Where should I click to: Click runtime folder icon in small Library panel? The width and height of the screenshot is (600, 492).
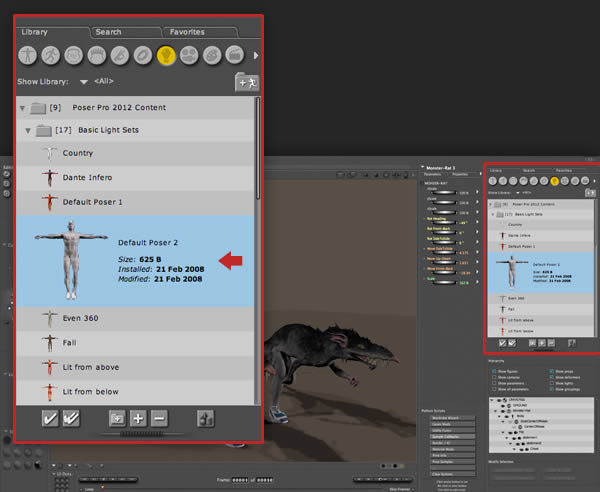point(590,193)
